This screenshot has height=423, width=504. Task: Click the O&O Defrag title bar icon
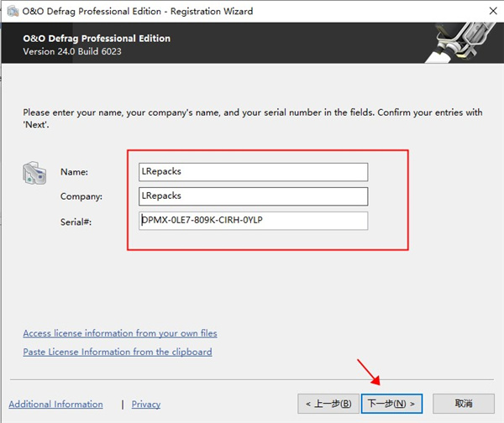pyautogui.click(x=13, y=11)
